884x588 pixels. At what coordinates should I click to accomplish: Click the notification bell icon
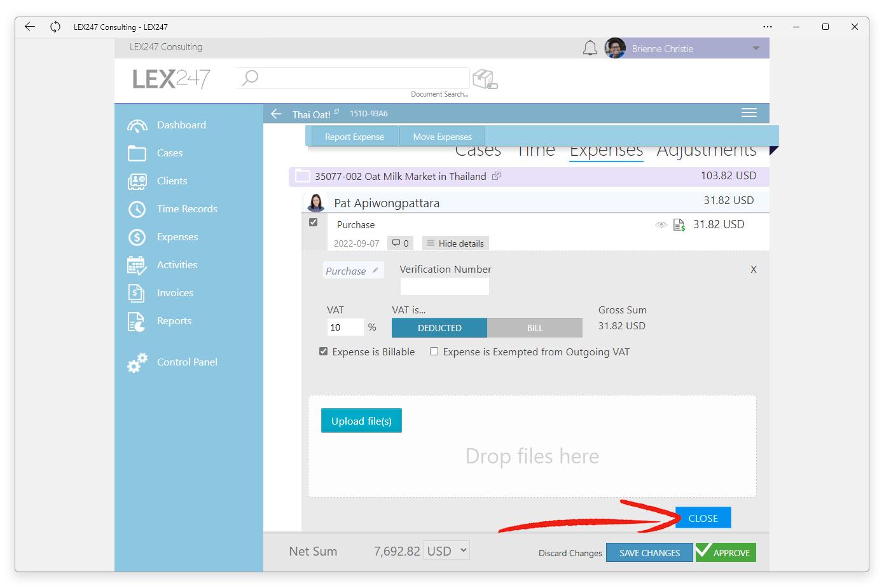click(x=590, y=48)
